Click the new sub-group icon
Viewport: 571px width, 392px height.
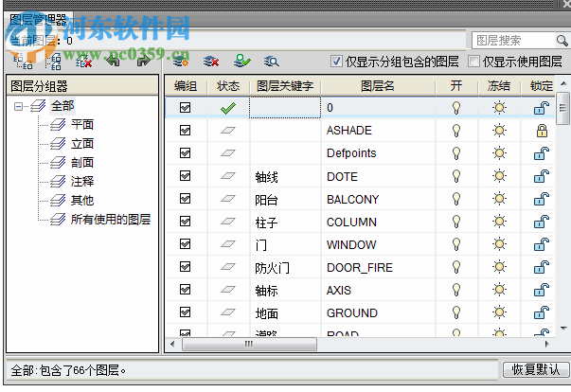pos(54,62)
